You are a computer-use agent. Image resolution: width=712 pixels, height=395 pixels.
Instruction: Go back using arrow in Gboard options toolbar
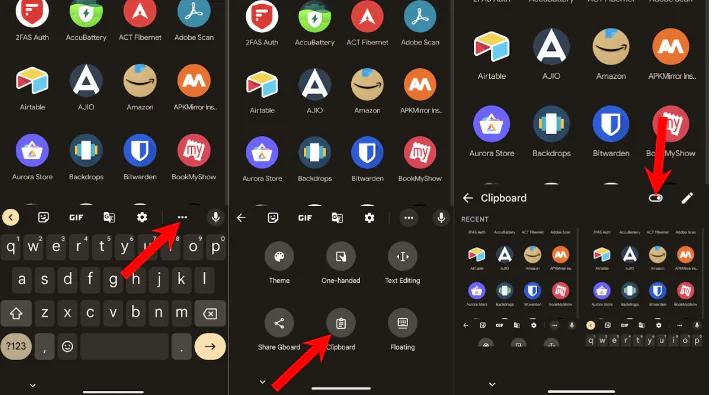coord(241,218)
